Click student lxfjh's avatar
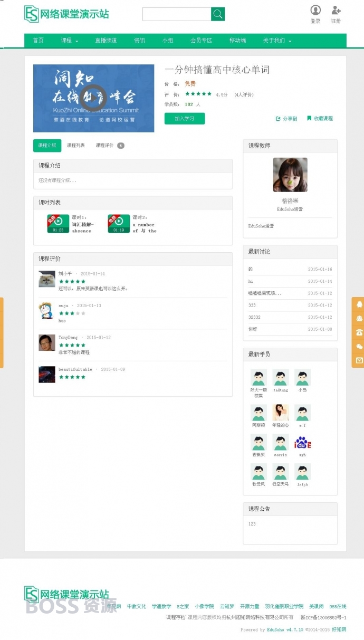 click(302, 472)
